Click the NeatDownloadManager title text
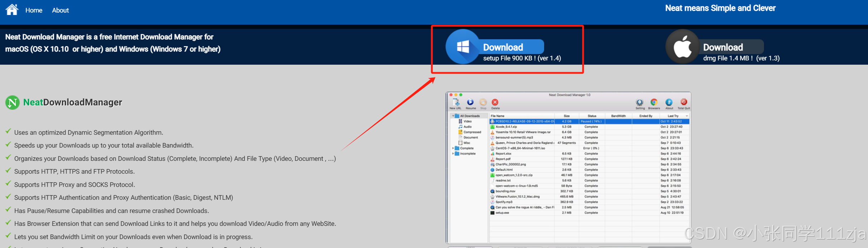Screen dimensions: 868x248 pyautogui.click(x=73, y=103)
